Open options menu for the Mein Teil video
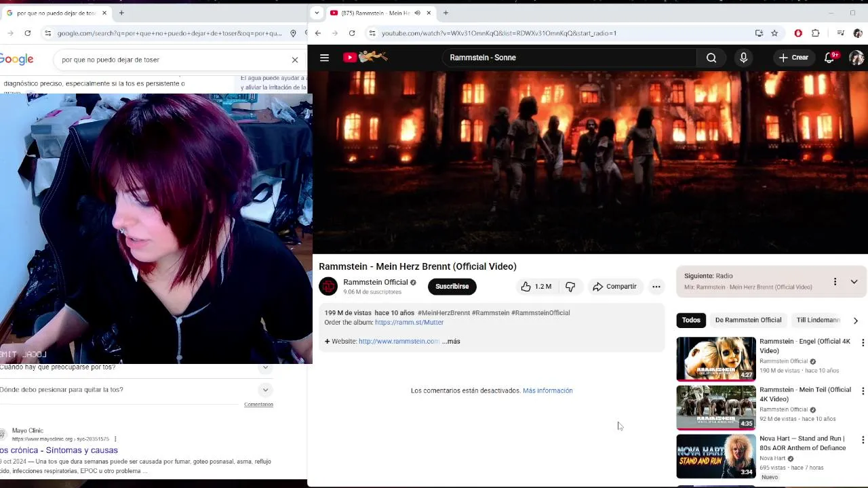Viewport: 868px width, 488px height. pos(863,391)
